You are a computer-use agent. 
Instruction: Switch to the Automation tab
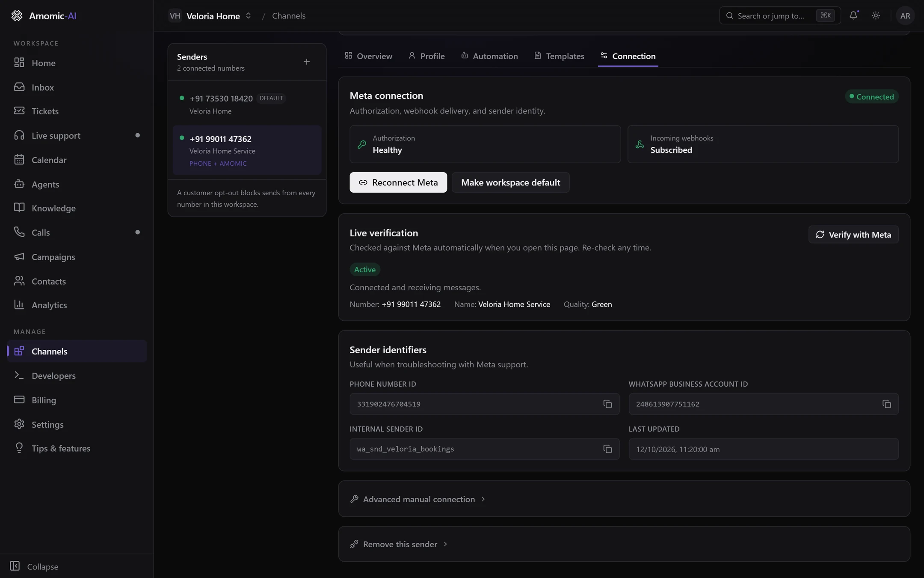tap(489, 56)
